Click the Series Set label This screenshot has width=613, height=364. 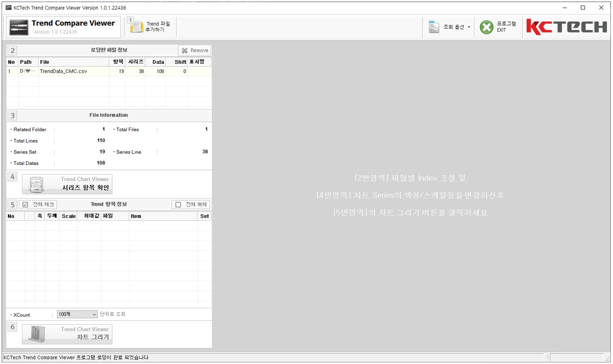25,152
